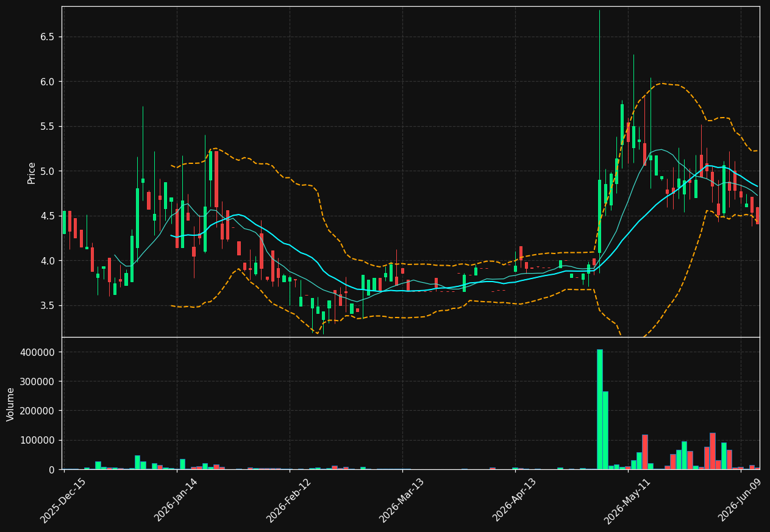Click the 2026-Apr-13 date label

[x=515, y=500]
